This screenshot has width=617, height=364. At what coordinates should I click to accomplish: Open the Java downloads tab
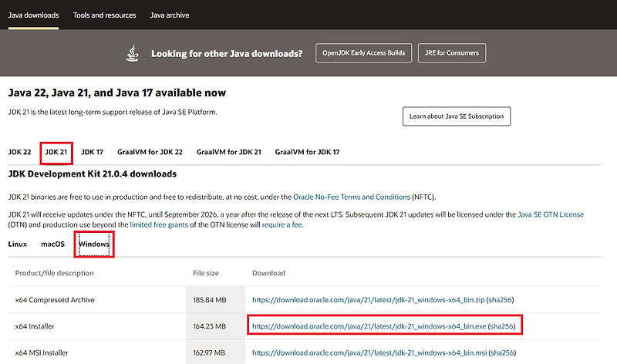tap(33, 15)
